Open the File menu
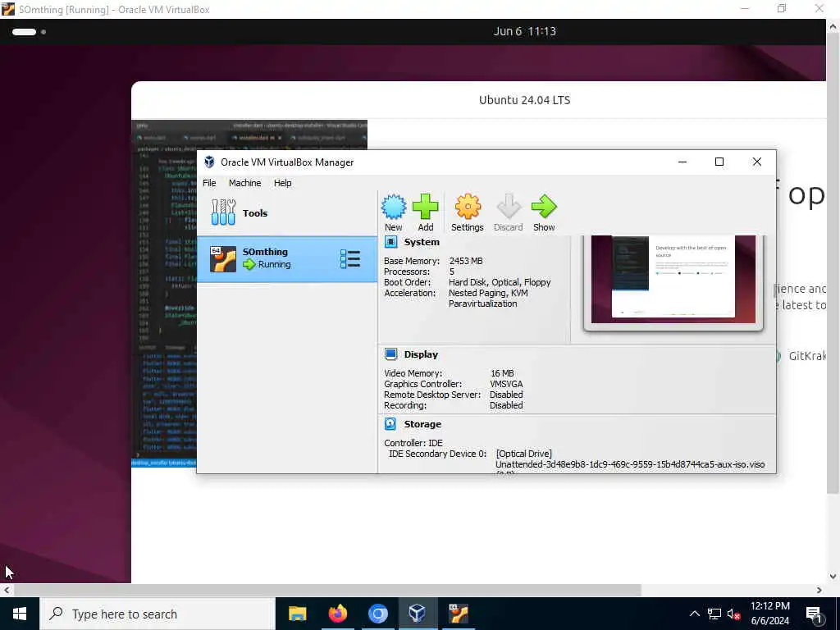Screen dimensions: 840x630 click(209, 183)
